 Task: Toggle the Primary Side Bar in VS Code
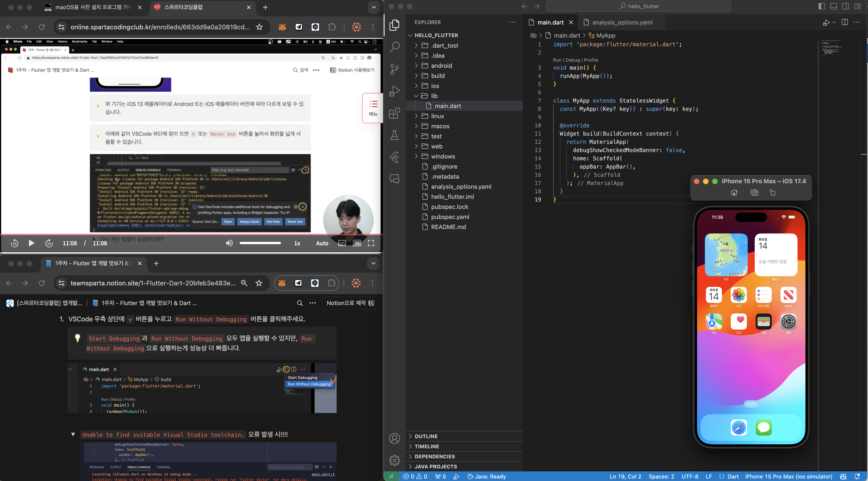click(821, 6)
